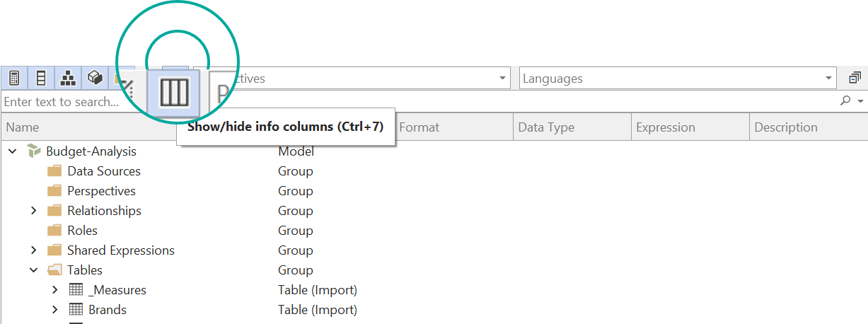Toggle the show hierarchies toolbar icon

click(x=68, y=78)
